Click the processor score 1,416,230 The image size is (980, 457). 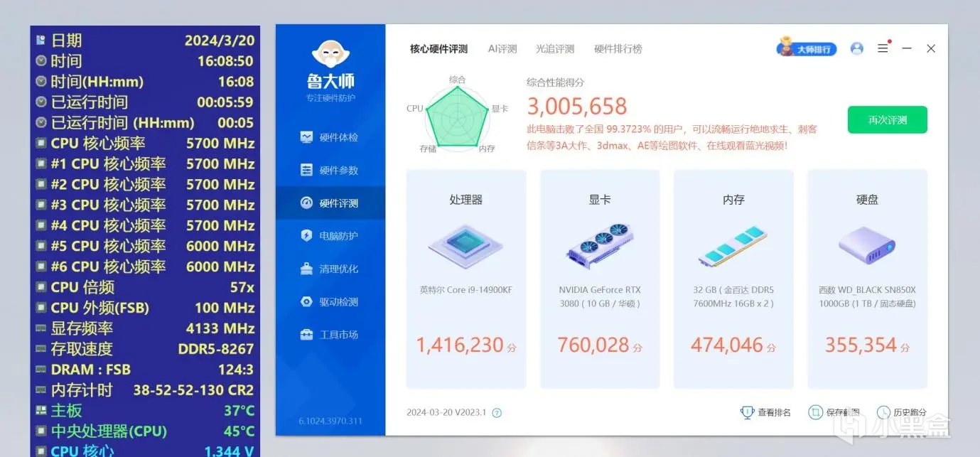(x=460, y=345)
